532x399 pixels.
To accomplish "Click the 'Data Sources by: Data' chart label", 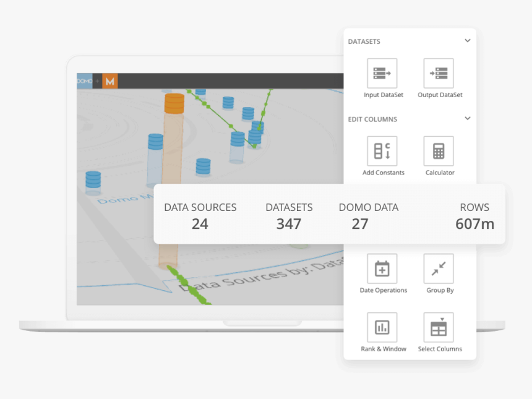I will 261,275.
